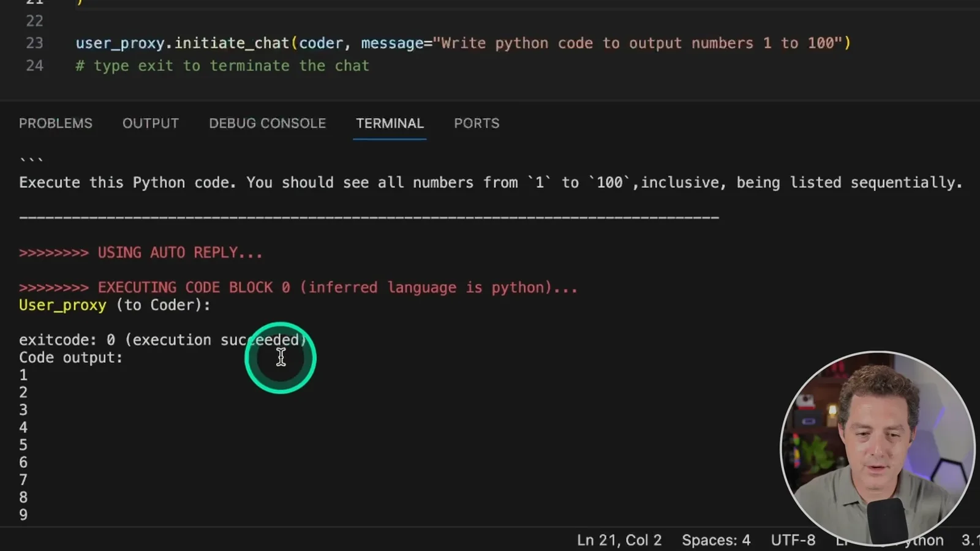The height and width of the screenshot is (551, 980).
Task: Click the Ln 21, Col 2 status indicator
Action: coord(619,540)
